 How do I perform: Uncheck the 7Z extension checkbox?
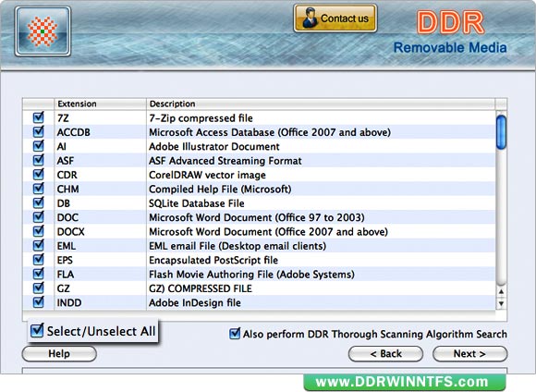(38, 117)
